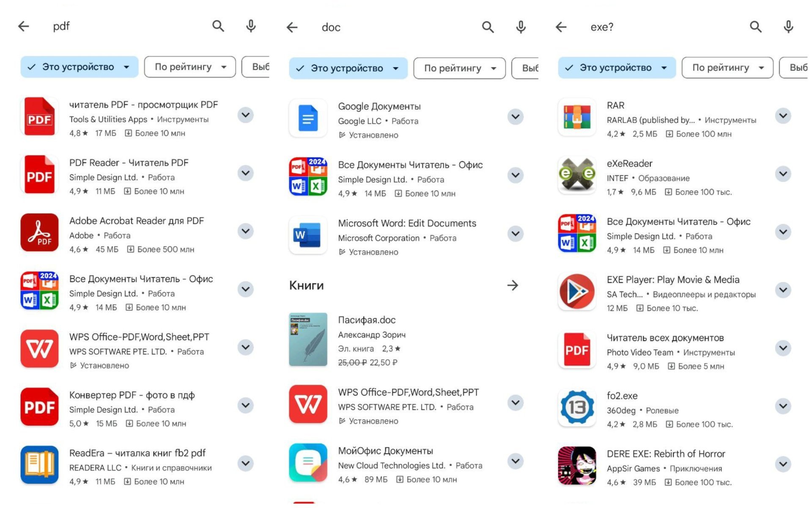
Task: Go back from the pdf search screen
Action: coord(24,26)
